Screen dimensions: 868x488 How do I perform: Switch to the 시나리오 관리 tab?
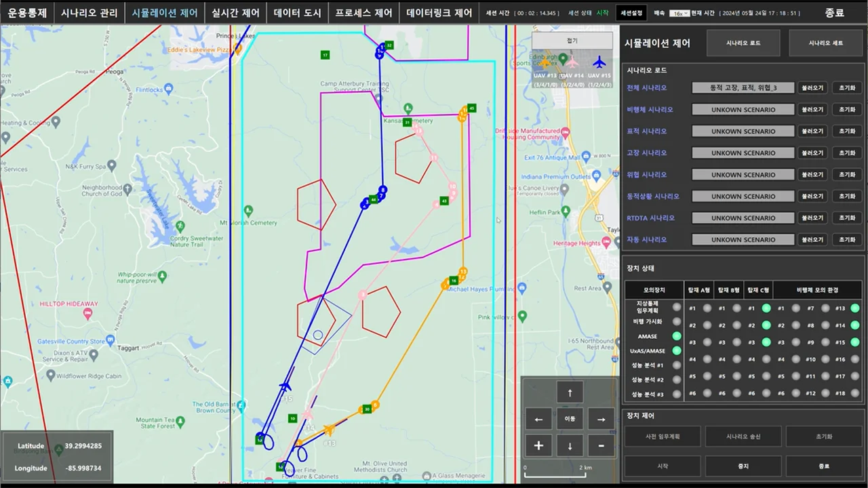[89, 13]
